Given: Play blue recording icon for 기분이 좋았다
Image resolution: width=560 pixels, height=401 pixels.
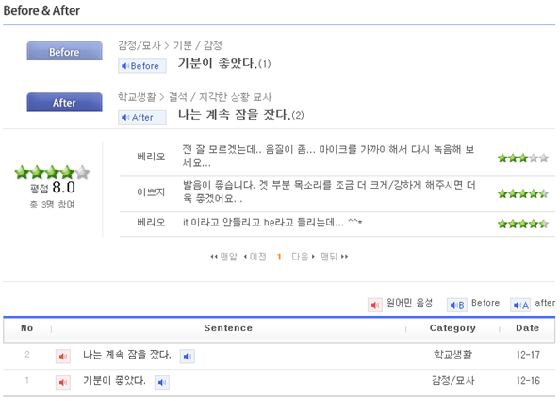Looking at the screenshot, I should click(x=162, y=382).
